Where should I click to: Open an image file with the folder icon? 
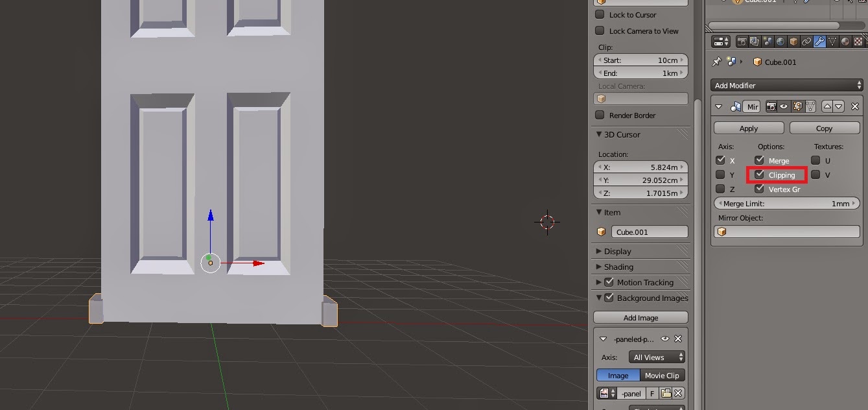point(667,393)
